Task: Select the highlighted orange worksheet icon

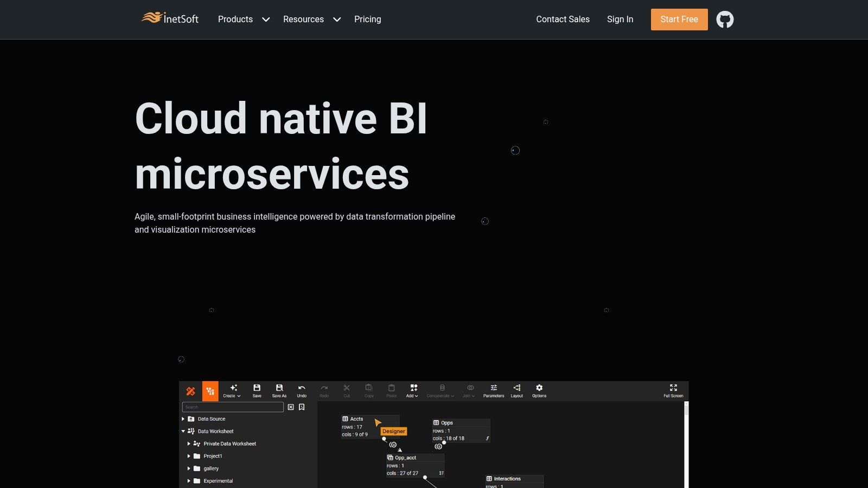Action: point(210,391)
